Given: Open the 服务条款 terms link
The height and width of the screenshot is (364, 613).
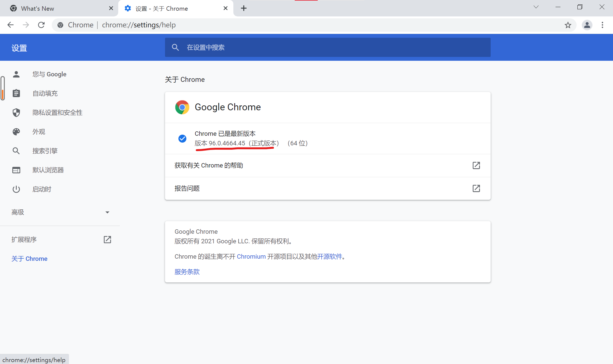Looking at the screenshot, I should 187,272.
